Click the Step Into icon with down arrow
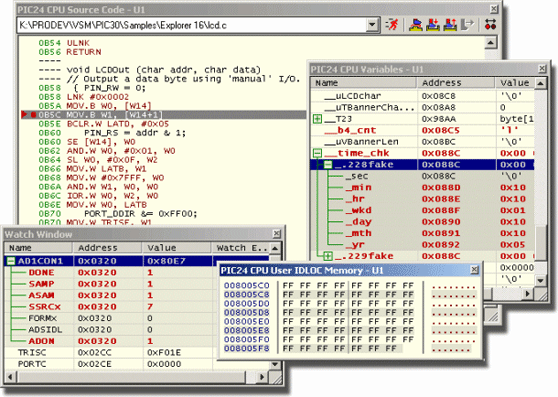558x397 pixels. coord(433,25)
